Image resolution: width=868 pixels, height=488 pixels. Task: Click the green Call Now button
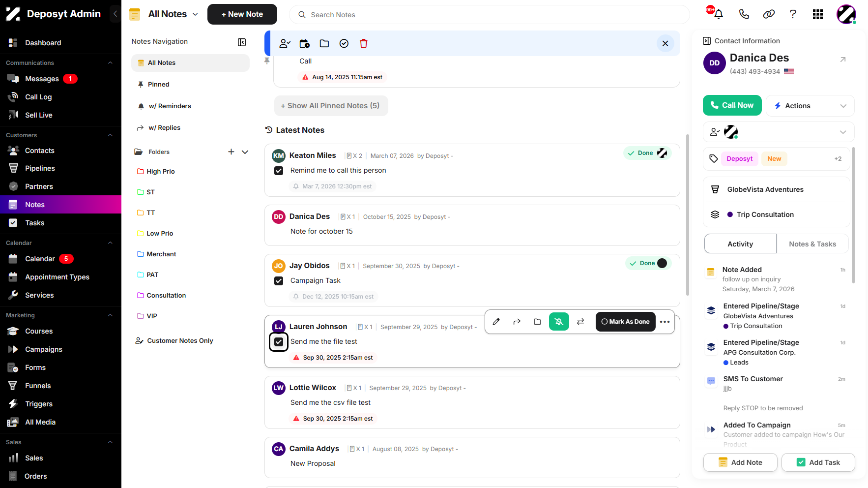point(732,105)
